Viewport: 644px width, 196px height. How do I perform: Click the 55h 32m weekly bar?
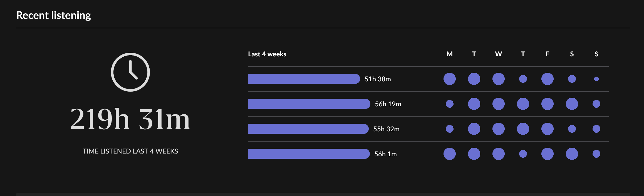[x=308, y=129]
